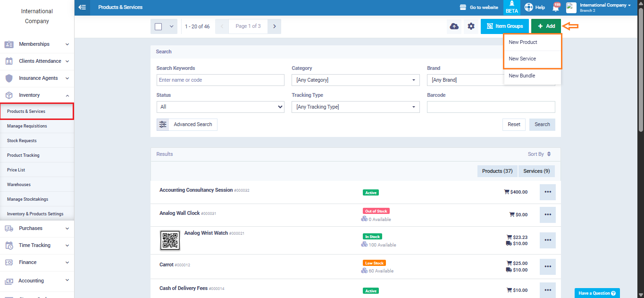Choose New Bundle from the dropdown menu
Screen dimensions: 644x298
coord(522,76)
